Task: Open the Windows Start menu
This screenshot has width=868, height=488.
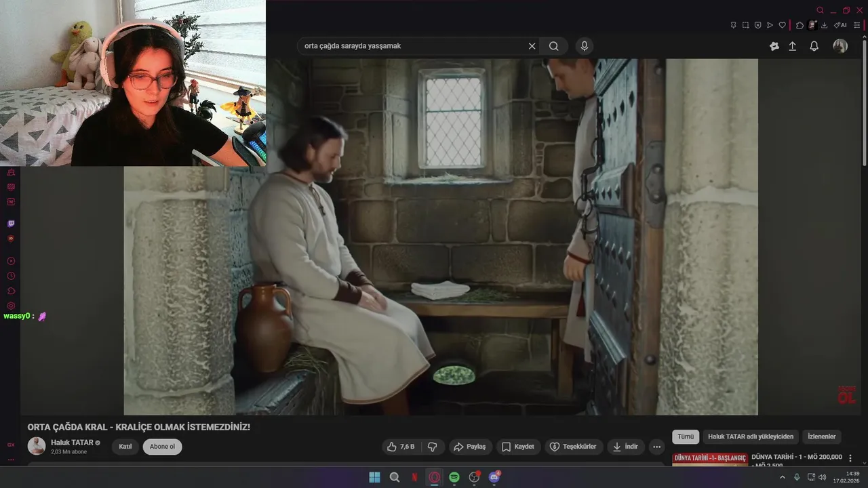Action: 374,477
